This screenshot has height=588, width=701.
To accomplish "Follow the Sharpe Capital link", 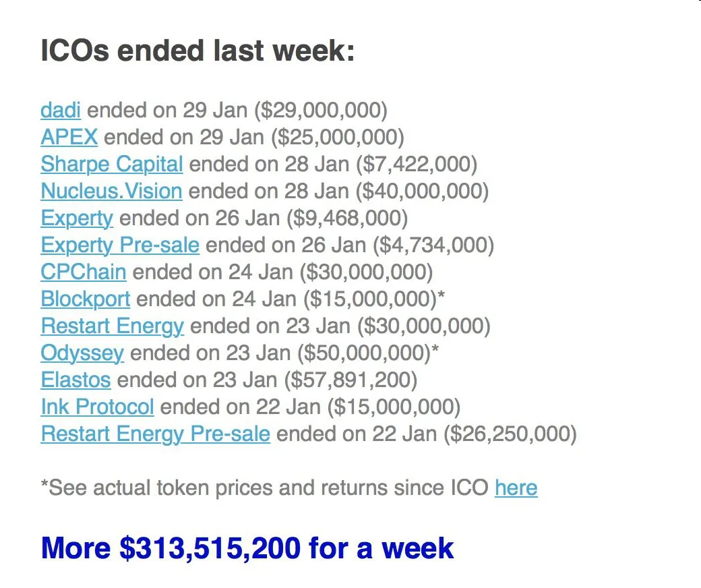I will pyautogui.click(x=112, y=164).
